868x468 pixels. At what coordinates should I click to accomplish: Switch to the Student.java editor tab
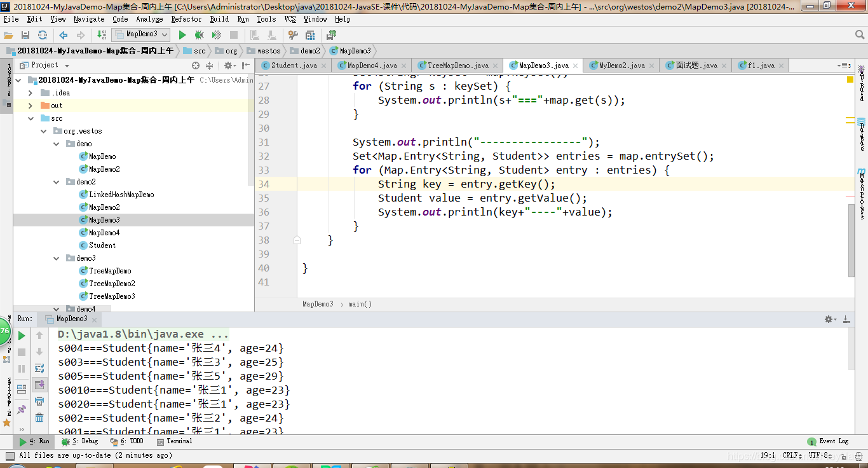(x=294, y=65)
